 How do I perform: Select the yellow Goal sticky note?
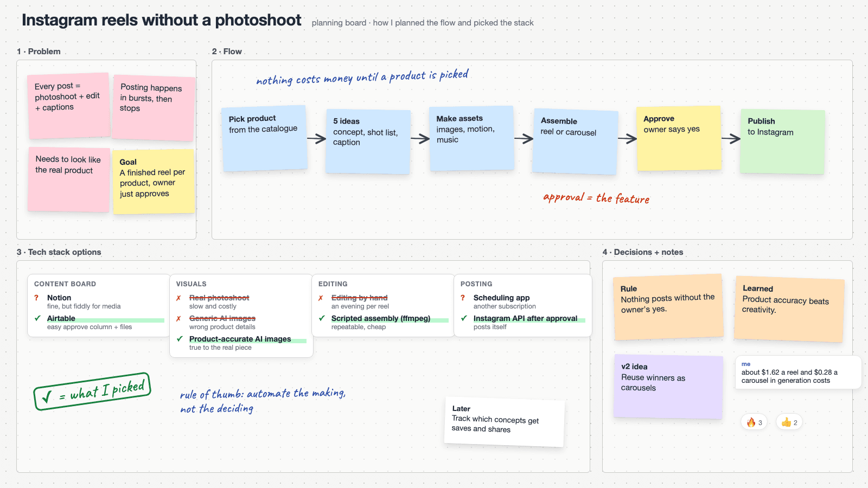pos(154,182)
